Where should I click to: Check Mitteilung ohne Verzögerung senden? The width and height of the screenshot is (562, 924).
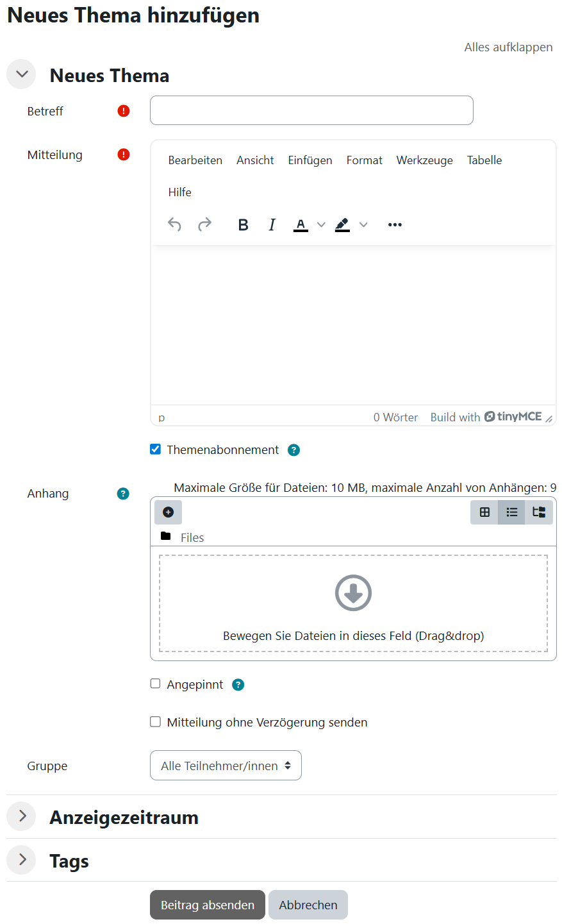(155, 721)
